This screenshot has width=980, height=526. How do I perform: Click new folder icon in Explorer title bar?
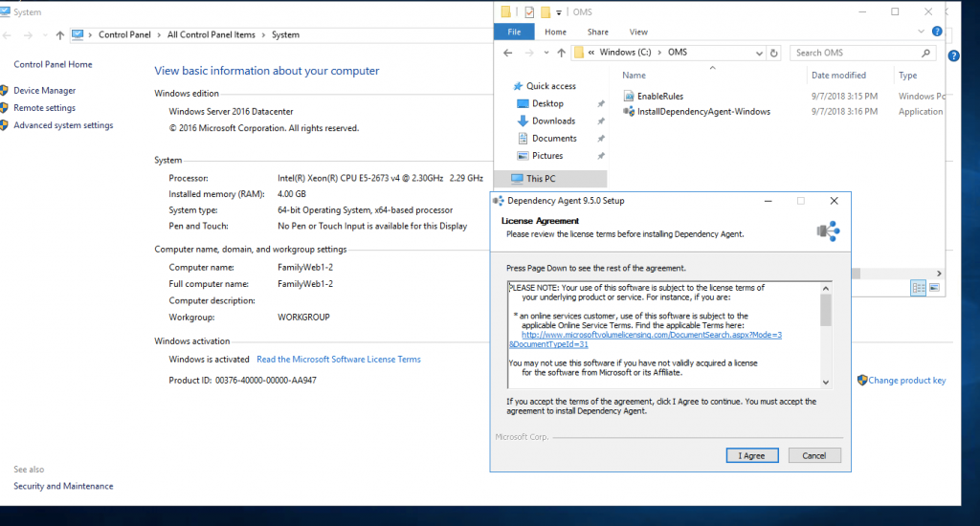tap(546, 11)
